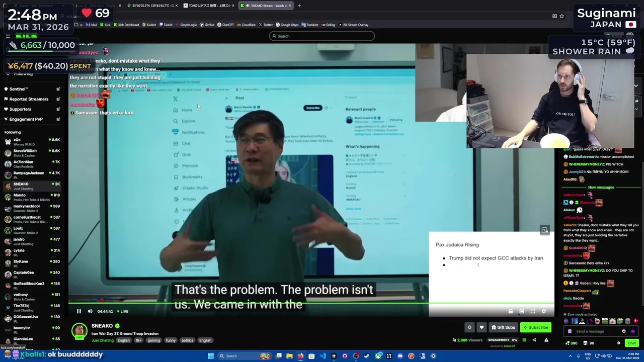This screenshot has width=644, height=362.
Task: Open a new browser tab
Action: [x=299, y=6]
